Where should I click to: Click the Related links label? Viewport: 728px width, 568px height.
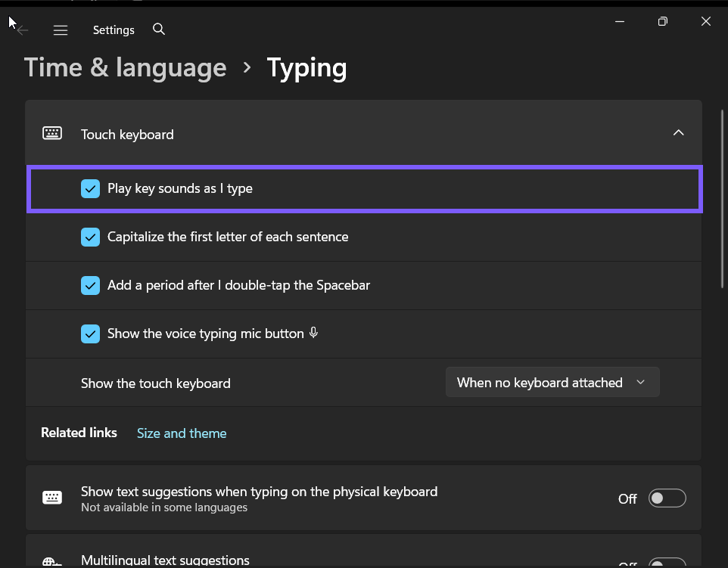(79, 433)
